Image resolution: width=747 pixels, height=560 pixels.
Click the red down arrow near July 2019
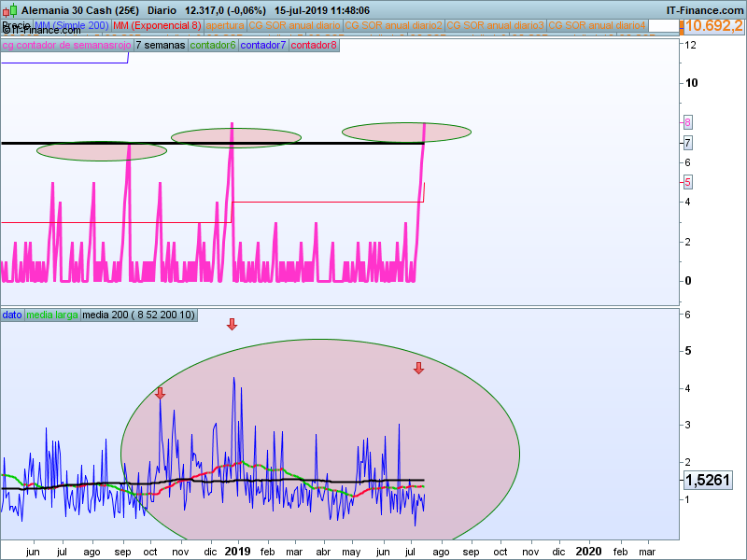click(x=418, y=368)
